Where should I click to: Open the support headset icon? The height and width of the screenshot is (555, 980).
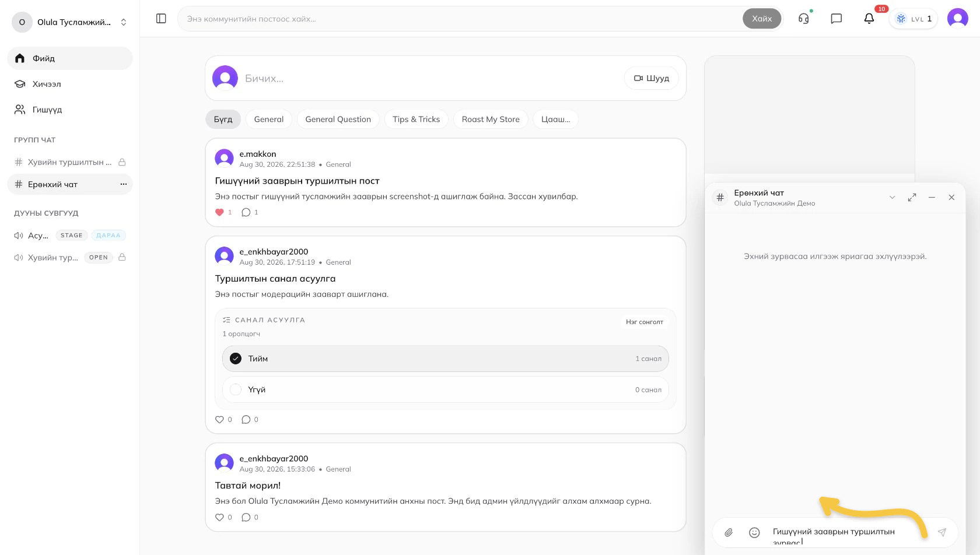point(804,19)
